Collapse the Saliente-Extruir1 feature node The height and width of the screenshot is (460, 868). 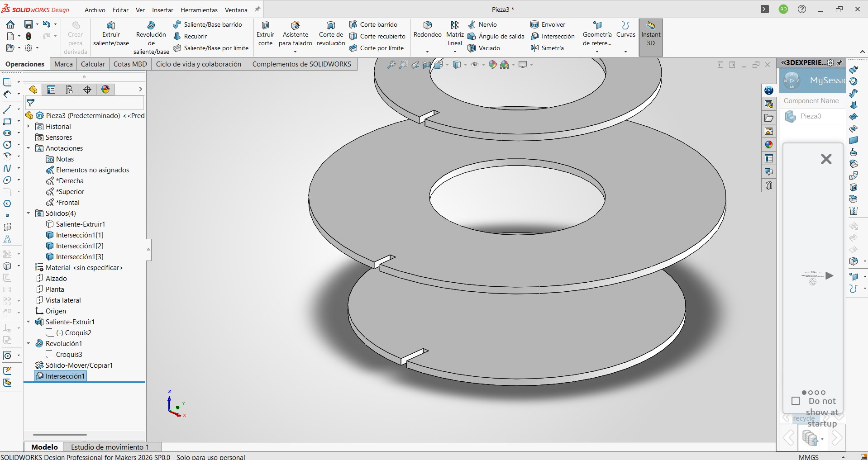tap(28, 322)
